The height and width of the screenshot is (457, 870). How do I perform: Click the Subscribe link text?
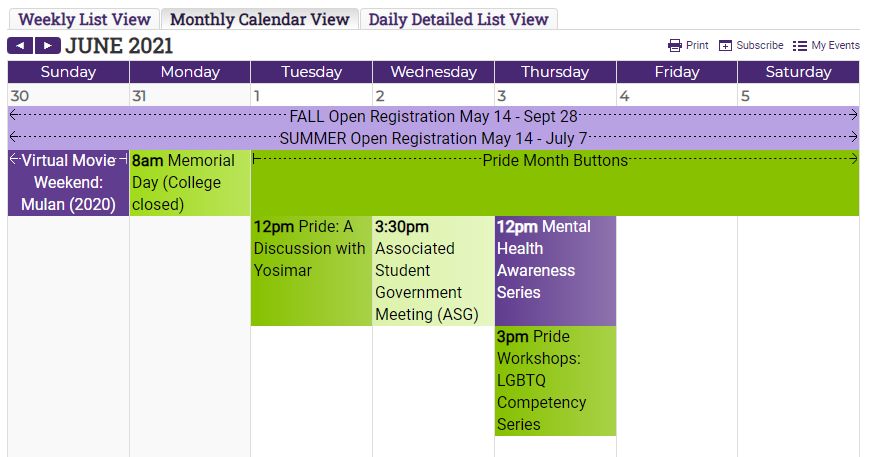760,45
